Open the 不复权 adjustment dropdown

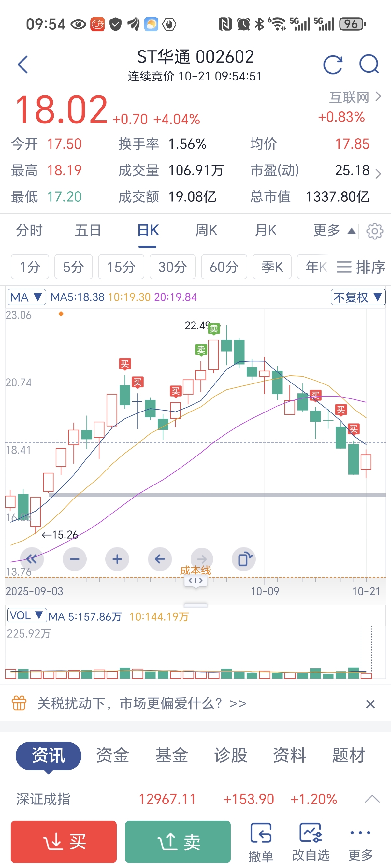click(358, 297)
